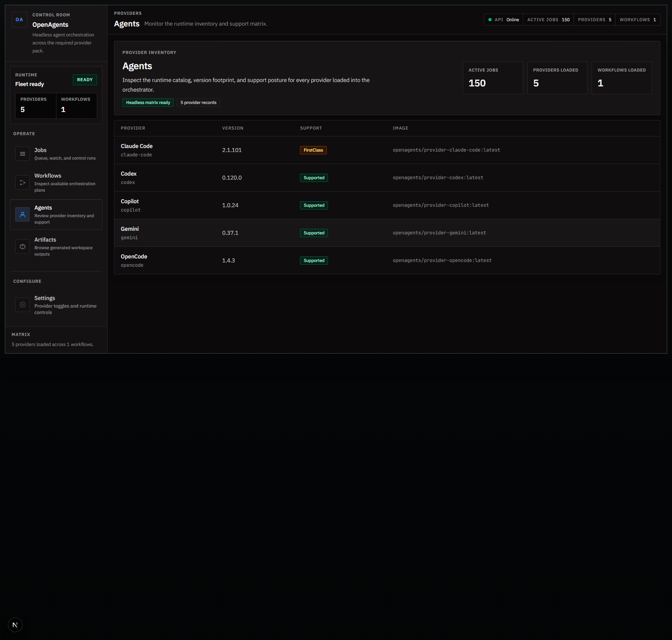This screenshot has height=640, width=672.
Task: Select the OpenAgents title in sidebar
Action: click(x=50, y=24)
